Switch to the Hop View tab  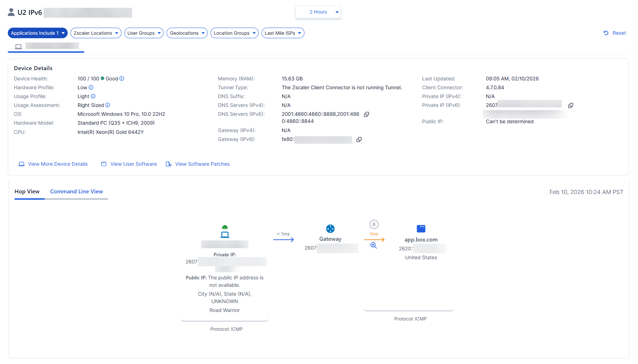(27, 192)
